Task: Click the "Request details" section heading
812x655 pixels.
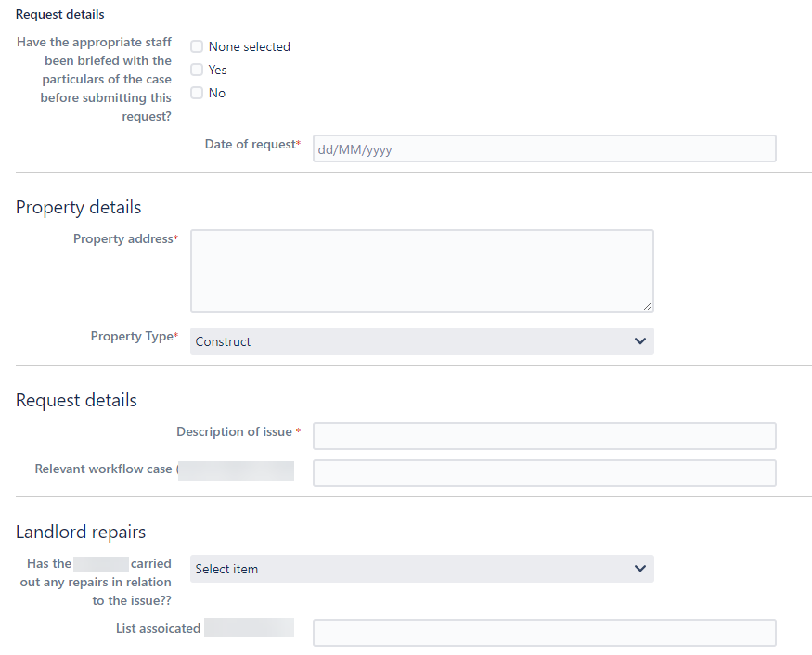Action: tap(75, 400)
